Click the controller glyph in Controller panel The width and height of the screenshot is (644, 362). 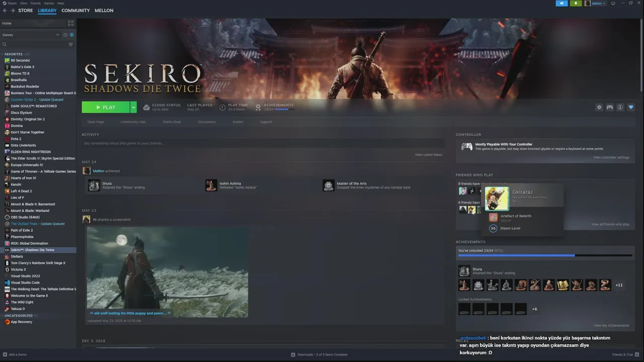pos(467,146)
